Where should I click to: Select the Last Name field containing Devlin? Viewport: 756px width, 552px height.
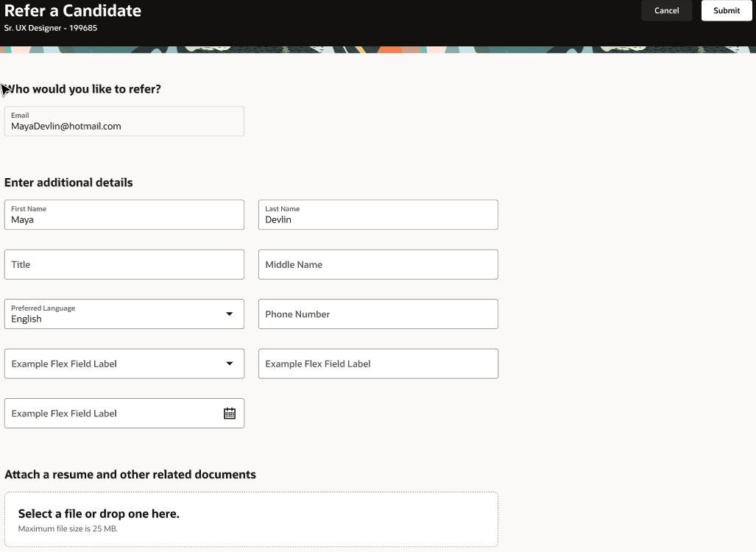[x=378, y=214]
